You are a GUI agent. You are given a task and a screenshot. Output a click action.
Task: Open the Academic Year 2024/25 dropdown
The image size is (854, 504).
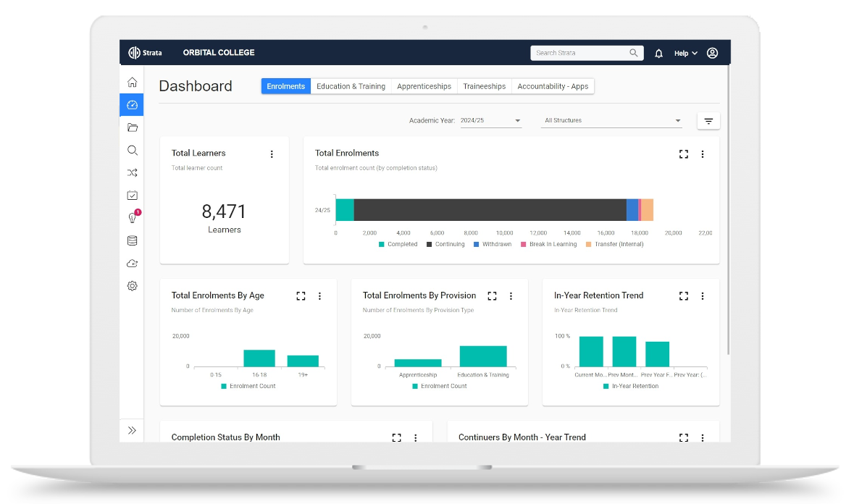[490, 120]
